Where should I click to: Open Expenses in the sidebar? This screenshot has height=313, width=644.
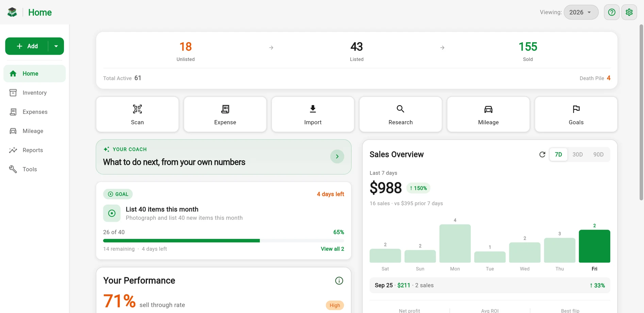34,112
